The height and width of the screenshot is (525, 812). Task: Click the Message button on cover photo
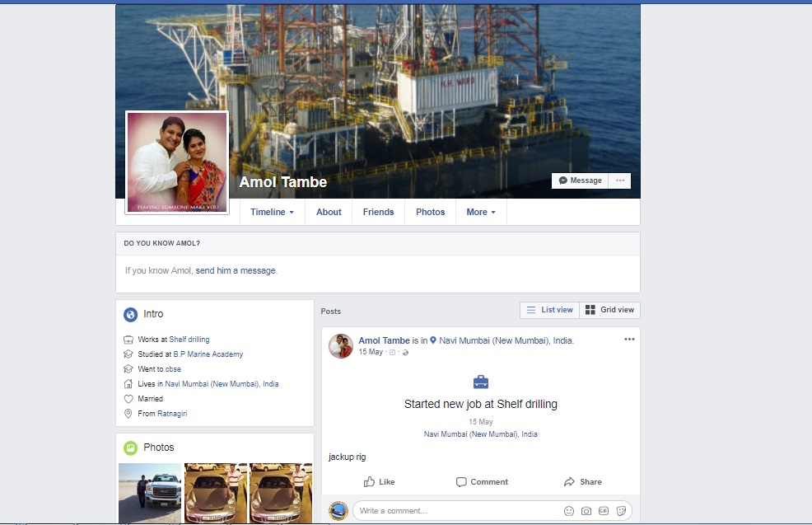[580, 180]
